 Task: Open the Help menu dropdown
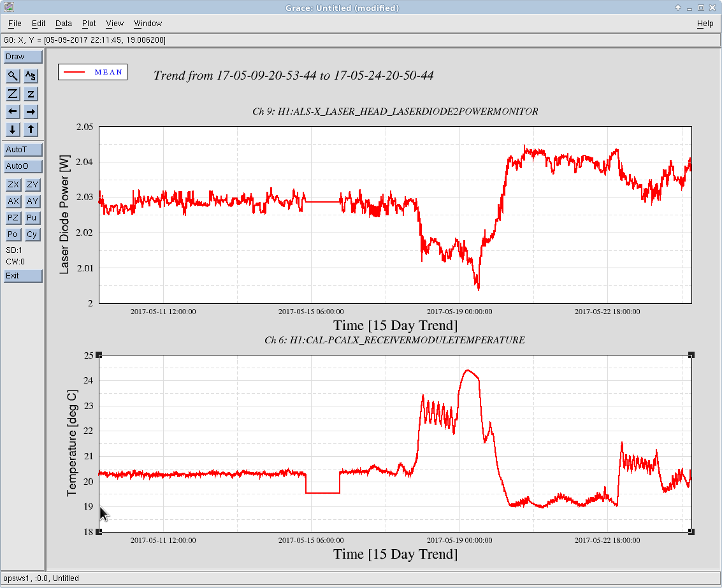705,24
